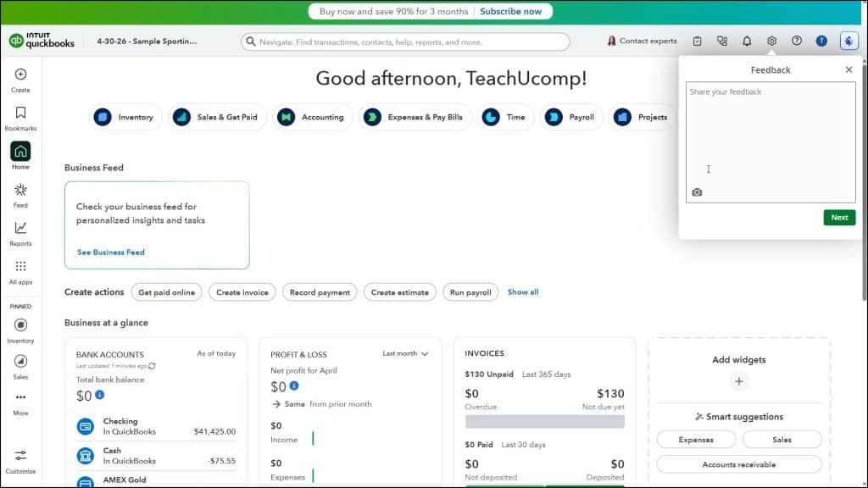
Task: Open Bookmarks in the sidebar
Action: tap(20, 119)
